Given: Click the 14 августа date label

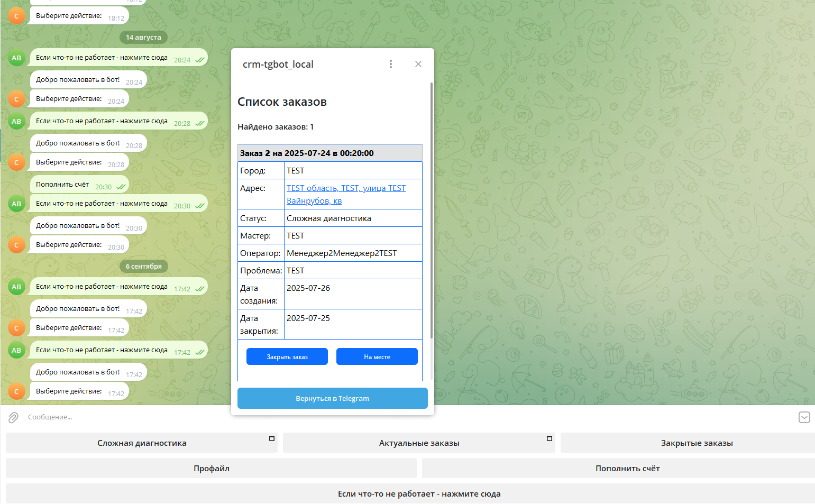Looking at the screenshot, I should 143,37.
